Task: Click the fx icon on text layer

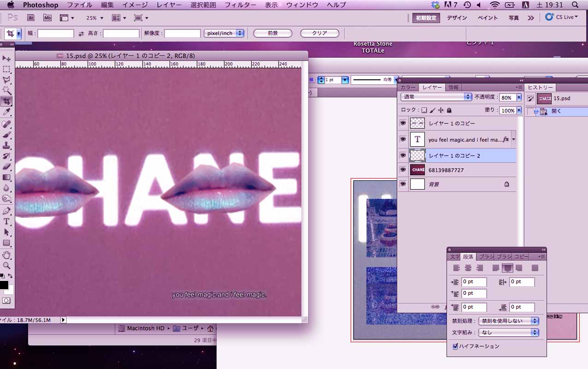Action: tap(506, 139)
